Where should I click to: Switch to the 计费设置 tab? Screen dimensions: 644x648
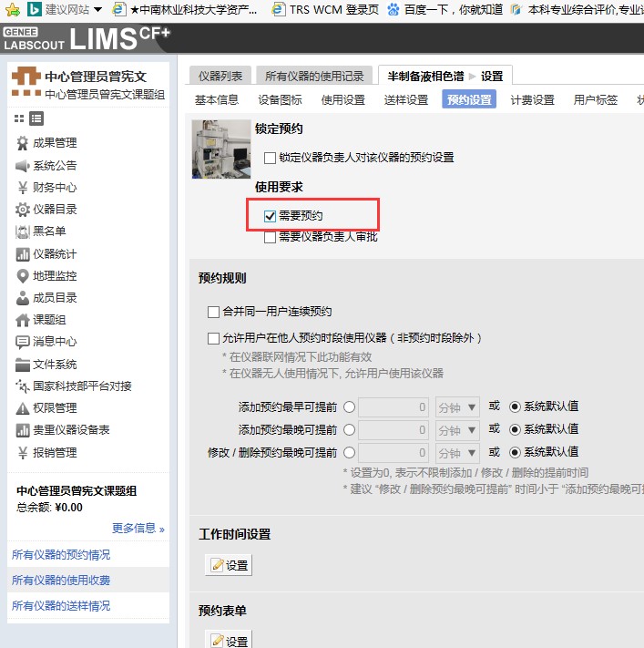(532, 100)
